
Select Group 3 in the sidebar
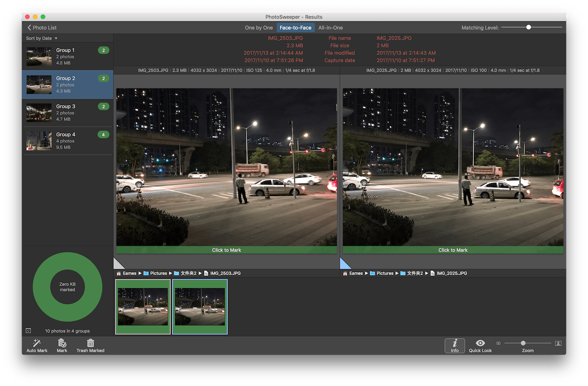(x=67, y=113)
